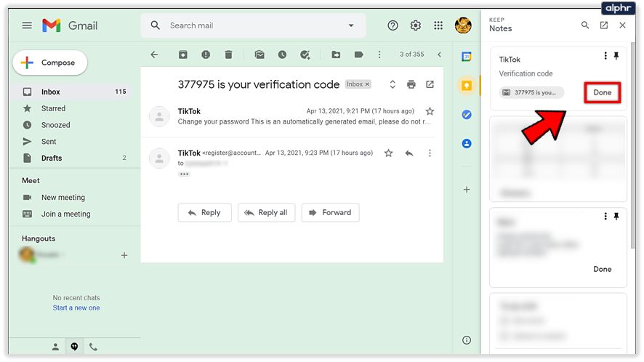Click the search magnifier icon in Gmail
This screenshot has width=644, height=362.
pos(156,25)
